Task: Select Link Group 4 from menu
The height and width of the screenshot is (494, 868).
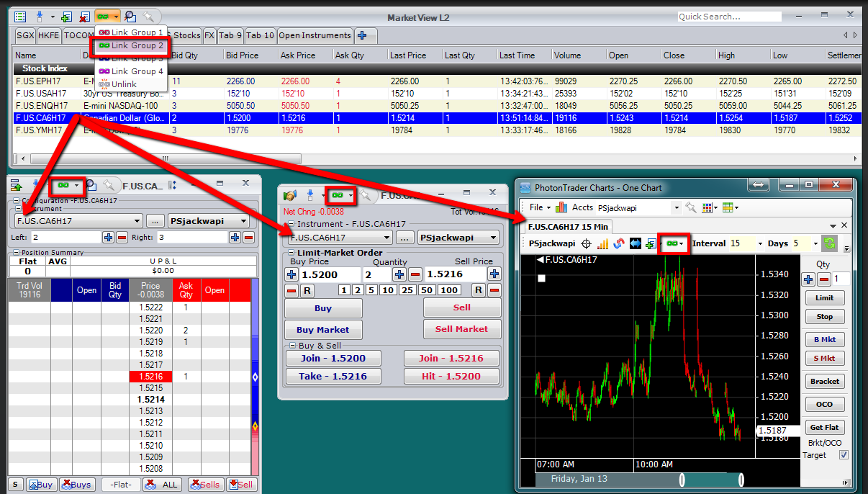Action: click(x=131, y=71)
